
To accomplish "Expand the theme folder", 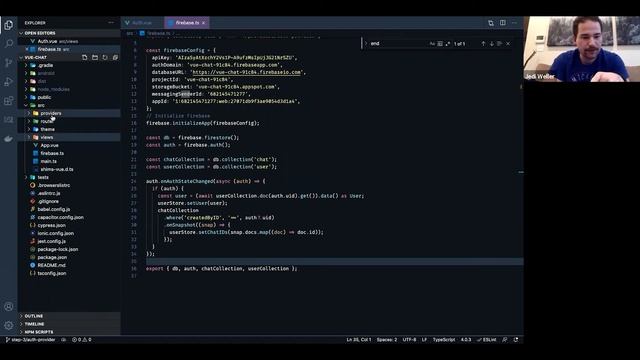I will pos(47,129).
